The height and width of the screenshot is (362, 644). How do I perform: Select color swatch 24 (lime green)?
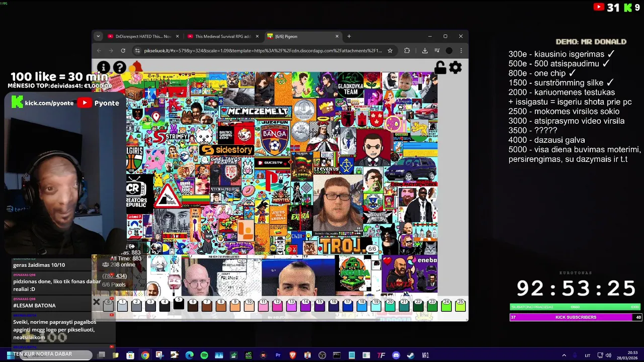tap(446, 305)
